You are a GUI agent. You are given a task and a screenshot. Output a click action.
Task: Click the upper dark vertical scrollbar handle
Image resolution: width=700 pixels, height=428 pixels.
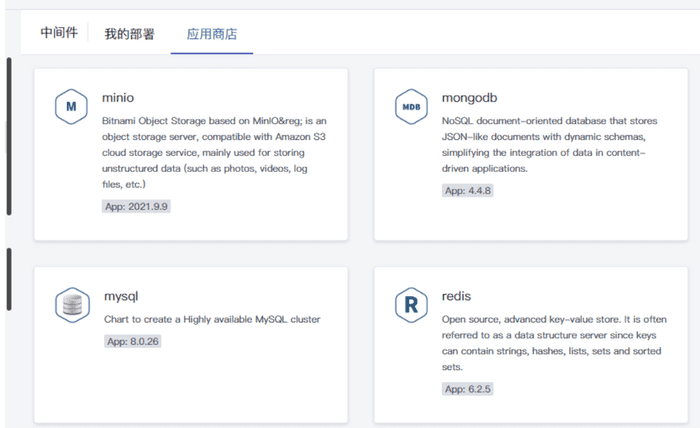coord(9,136)
